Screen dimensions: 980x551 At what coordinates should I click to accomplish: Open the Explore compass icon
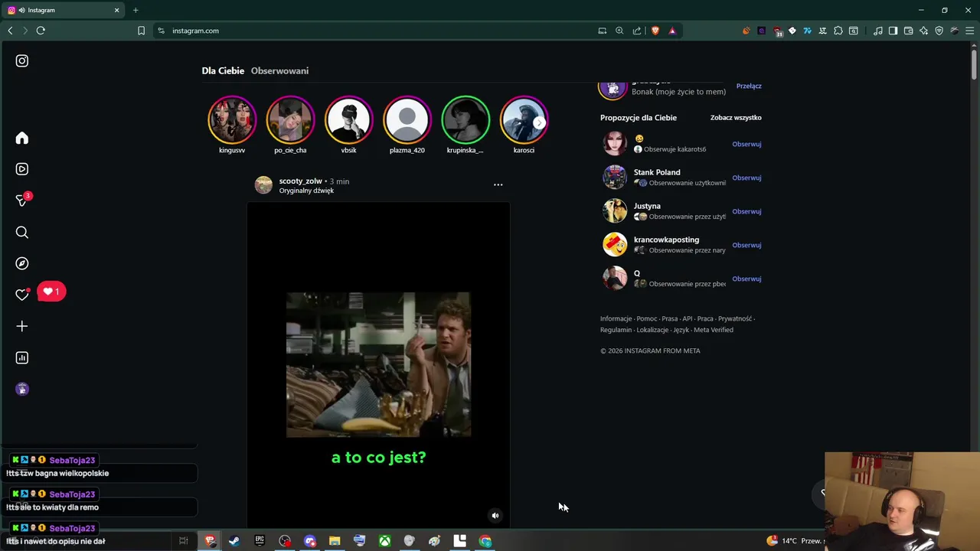(21, 263)
